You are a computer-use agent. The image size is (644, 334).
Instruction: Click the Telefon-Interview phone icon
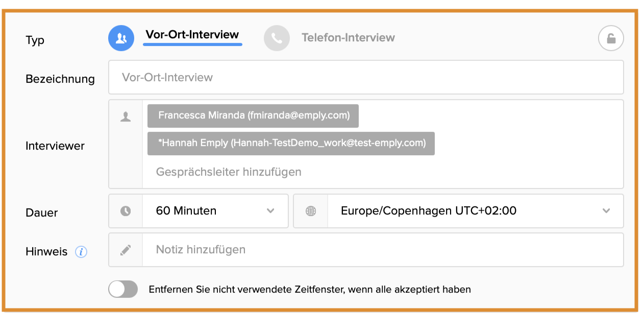[277, 38]
